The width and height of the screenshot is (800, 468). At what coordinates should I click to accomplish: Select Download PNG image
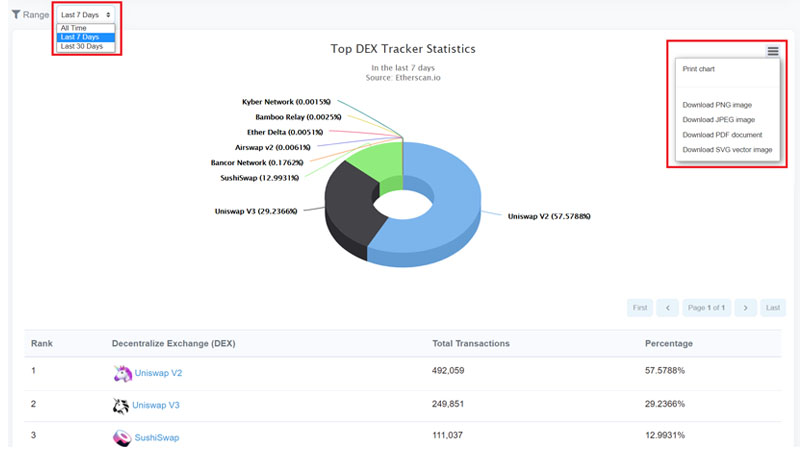(717, 105)
